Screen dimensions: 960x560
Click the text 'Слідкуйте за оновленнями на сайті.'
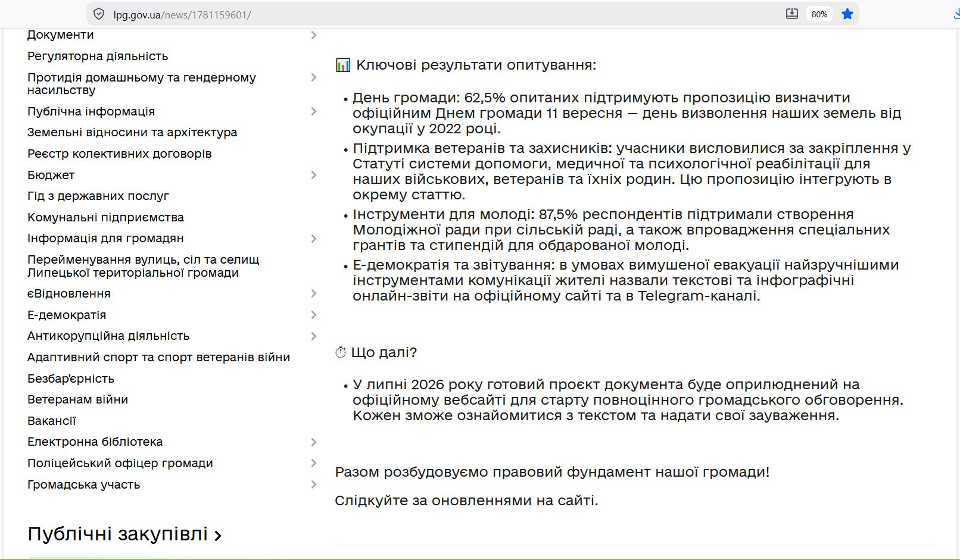pyautogui.click(x=466, y=500)
